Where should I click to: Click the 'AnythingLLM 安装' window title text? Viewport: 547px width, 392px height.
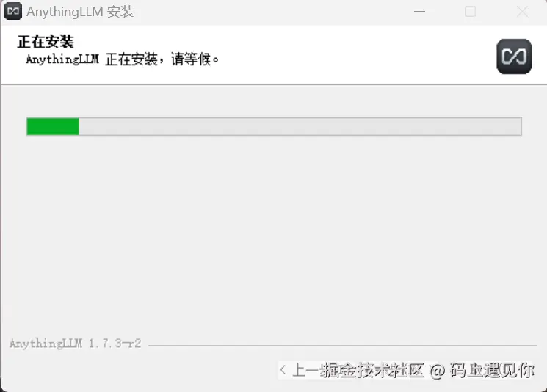coord(80,12)
